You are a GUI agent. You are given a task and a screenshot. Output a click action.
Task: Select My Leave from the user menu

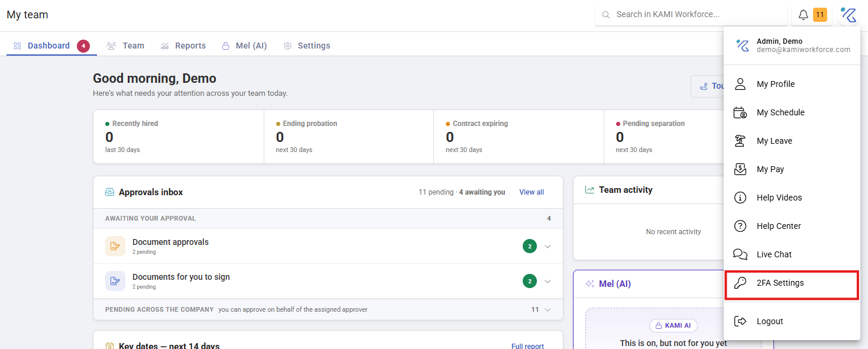point(792,141)
